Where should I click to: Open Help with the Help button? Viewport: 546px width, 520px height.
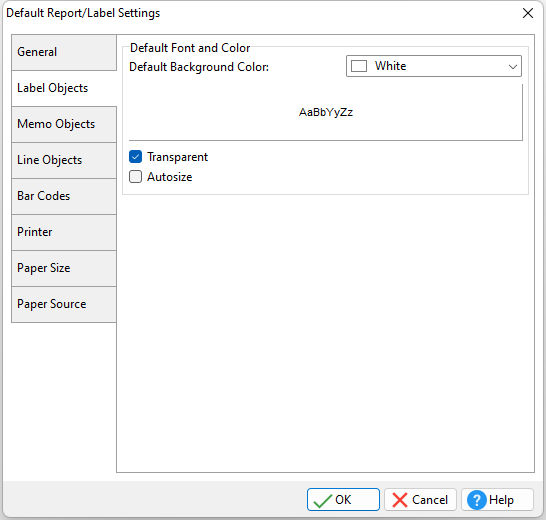497,499
